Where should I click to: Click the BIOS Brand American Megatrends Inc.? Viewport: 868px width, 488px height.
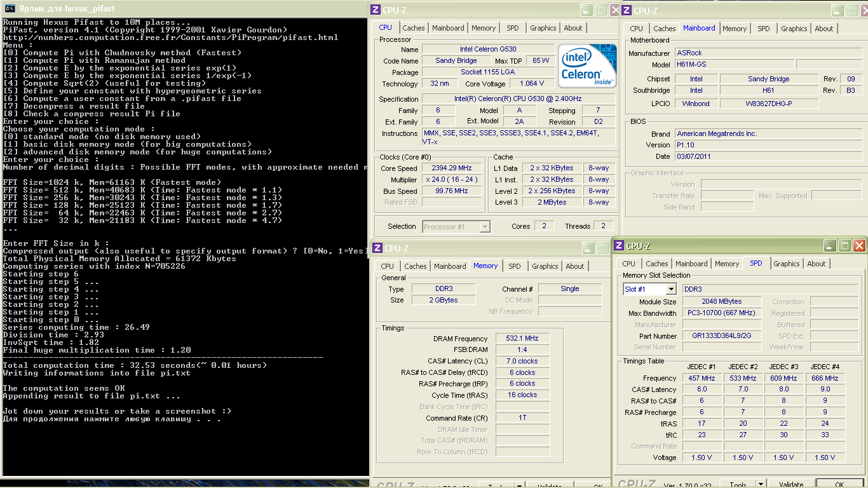point(767,133)
